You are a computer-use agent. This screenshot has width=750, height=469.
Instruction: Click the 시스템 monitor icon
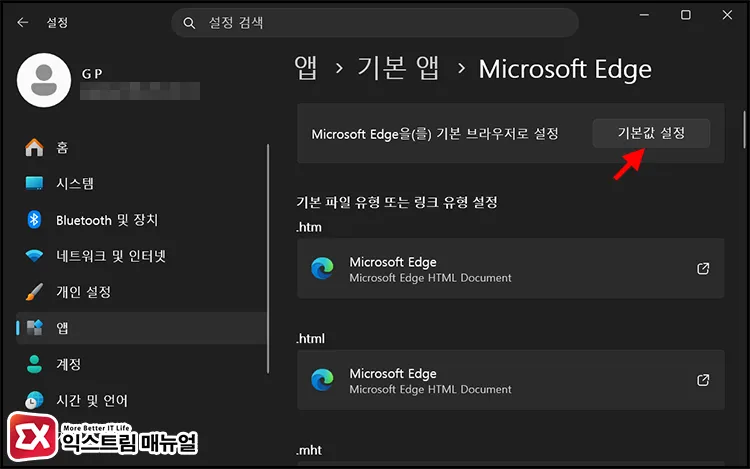click(34, 183)
